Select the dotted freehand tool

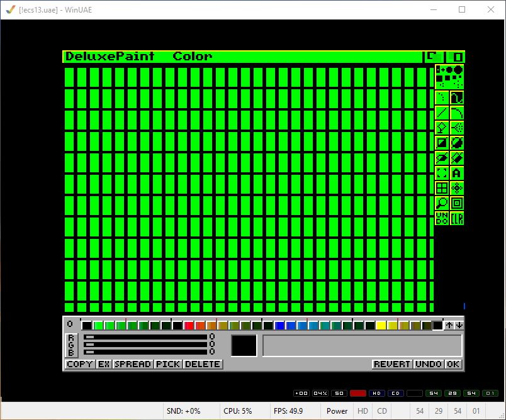(442, 97)
